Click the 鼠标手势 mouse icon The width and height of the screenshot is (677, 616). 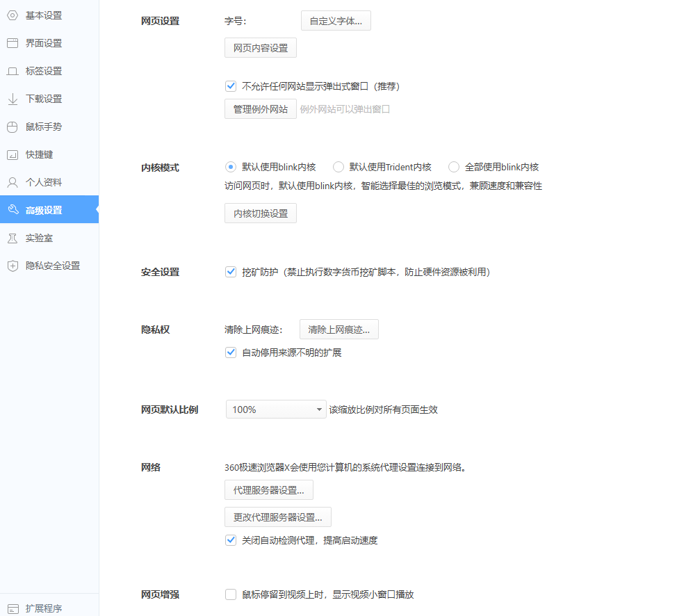13,127
